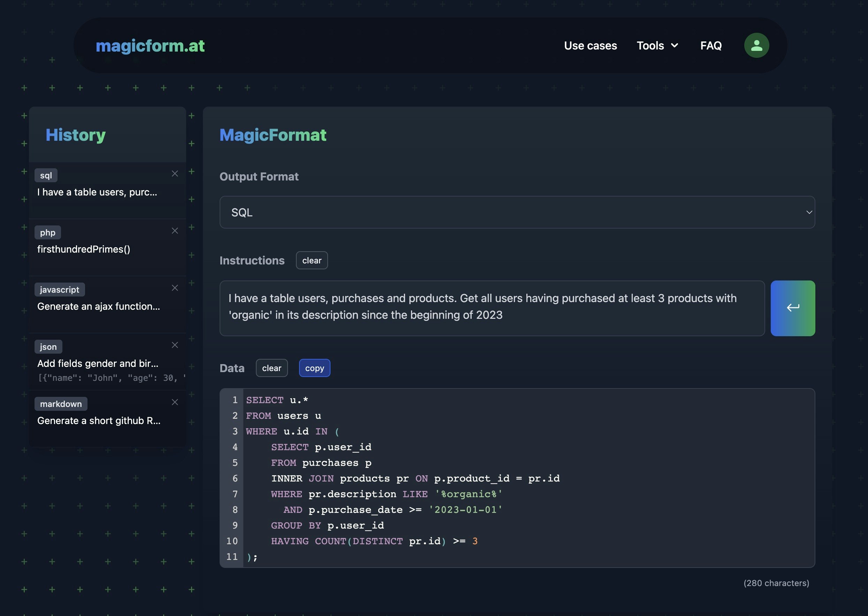
Task: Delete the json history entry
Action: 175,345
